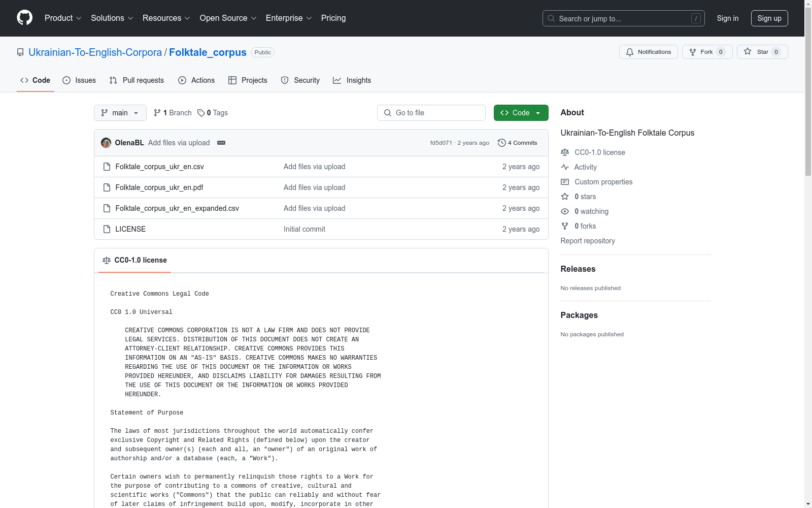Click the pulse icon beside Activity
812x508 pixels.
point(565,167)
